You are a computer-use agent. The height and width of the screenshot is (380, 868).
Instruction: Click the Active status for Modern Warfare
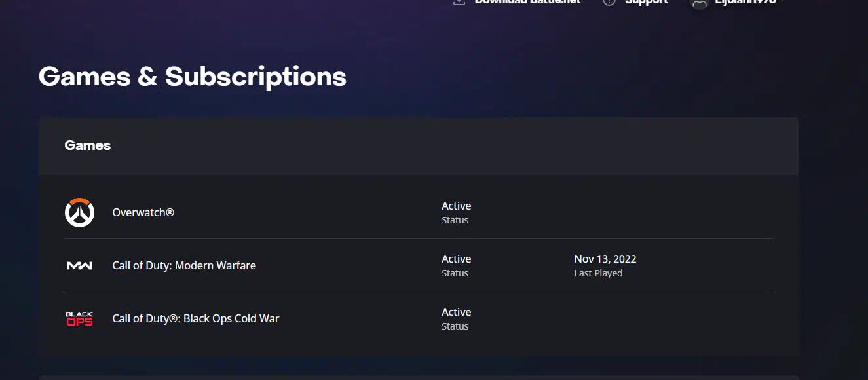457,259
